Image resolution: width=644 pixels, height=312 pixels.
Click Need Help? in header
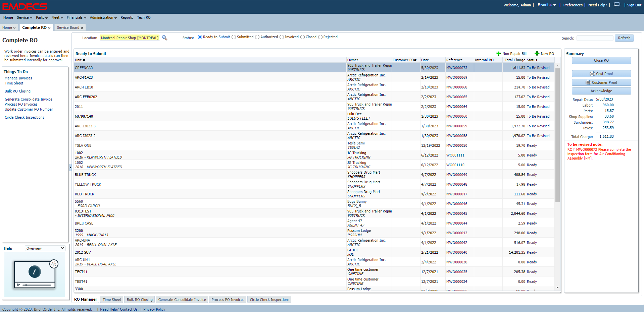pos(598,5)
